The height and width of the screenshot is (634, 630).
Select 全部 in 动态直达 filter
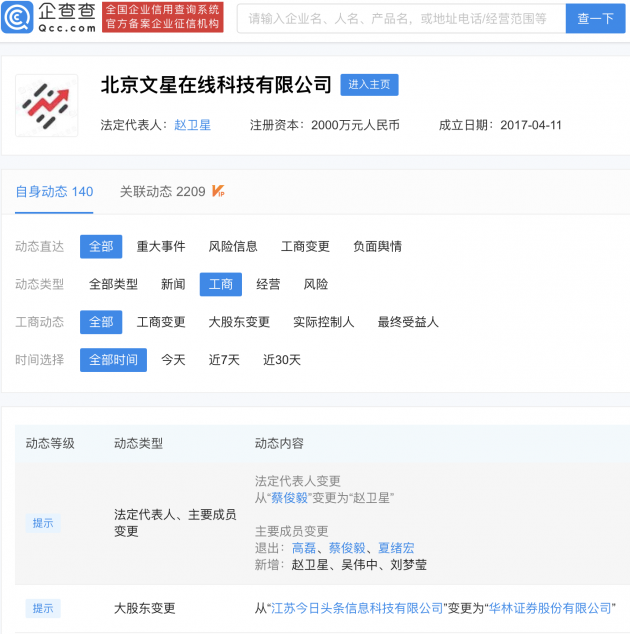(x=101, y=246)
